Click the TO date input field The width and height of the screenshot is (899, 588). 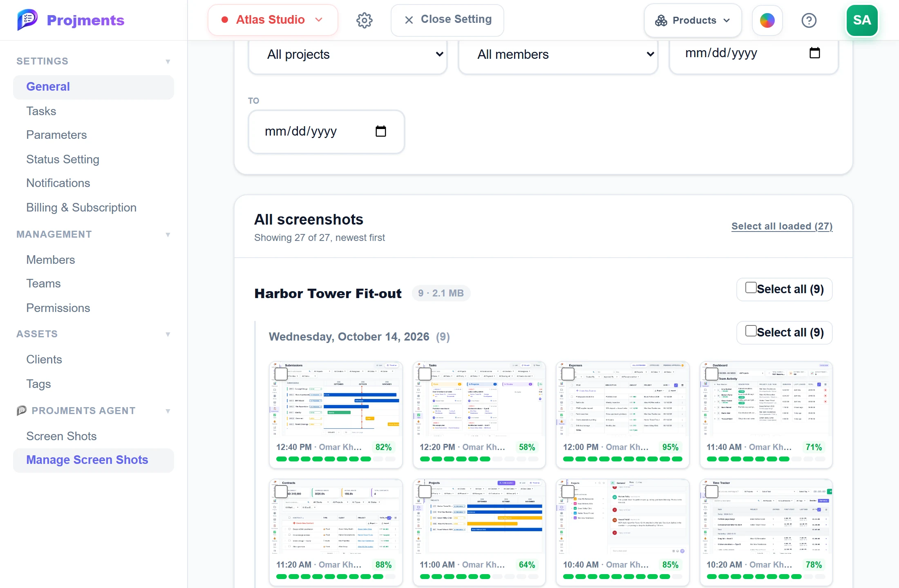(327, 131)
